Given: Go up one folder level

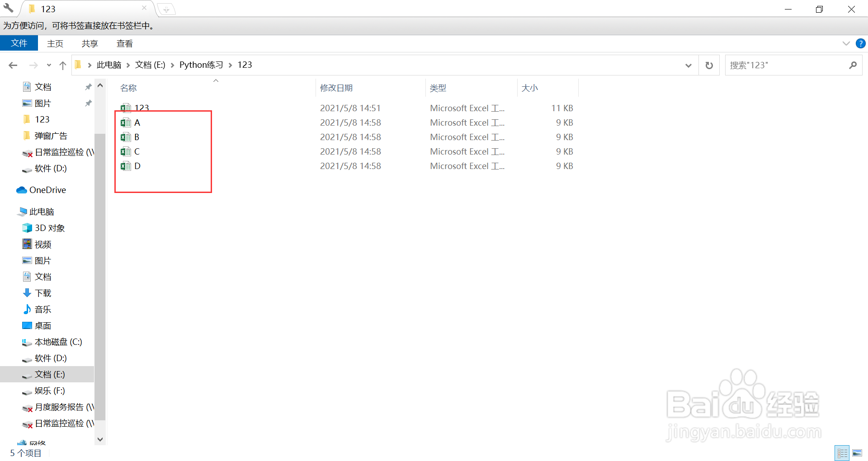Looking at the screenshot, I should (x=63, y=65).
